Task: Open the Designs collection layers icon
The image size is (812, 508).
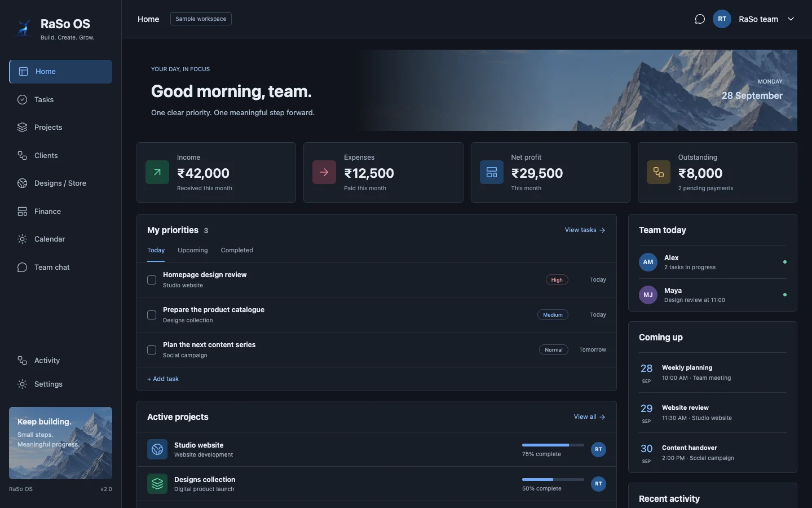Action: coord(157,484)
